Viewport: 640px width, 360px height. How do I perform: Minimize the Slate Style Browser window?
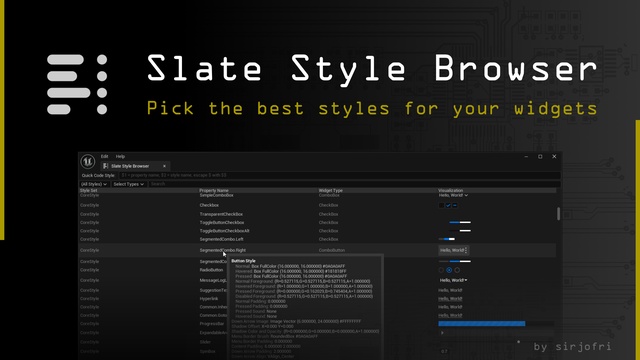tap(527, 156)
